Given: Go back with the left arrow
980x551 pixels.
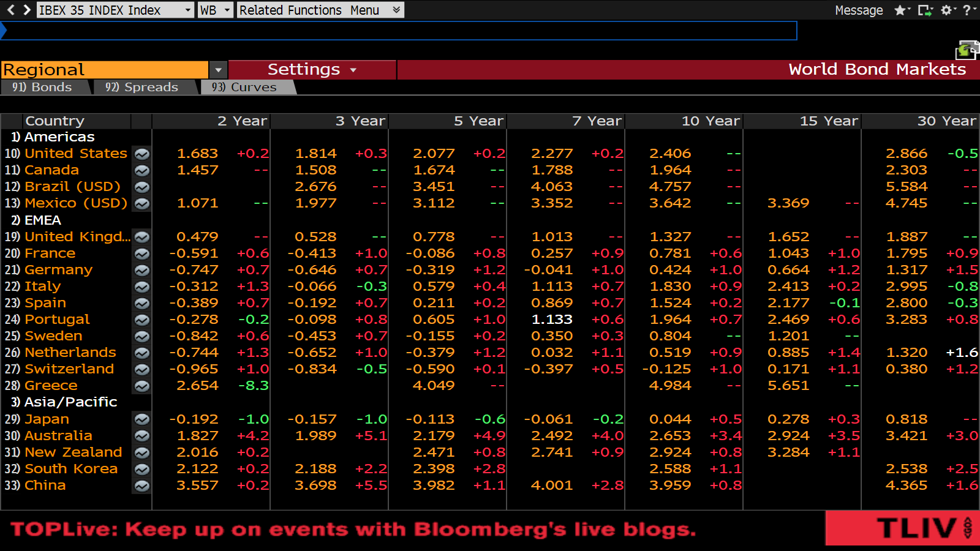Looking at the screenshot, I should [x=10, y=10].
